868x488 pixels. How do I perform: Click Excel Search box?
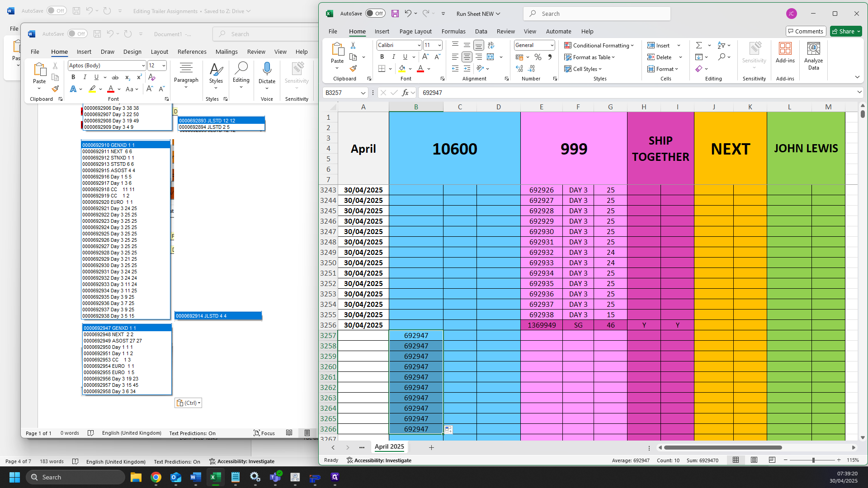597,14
